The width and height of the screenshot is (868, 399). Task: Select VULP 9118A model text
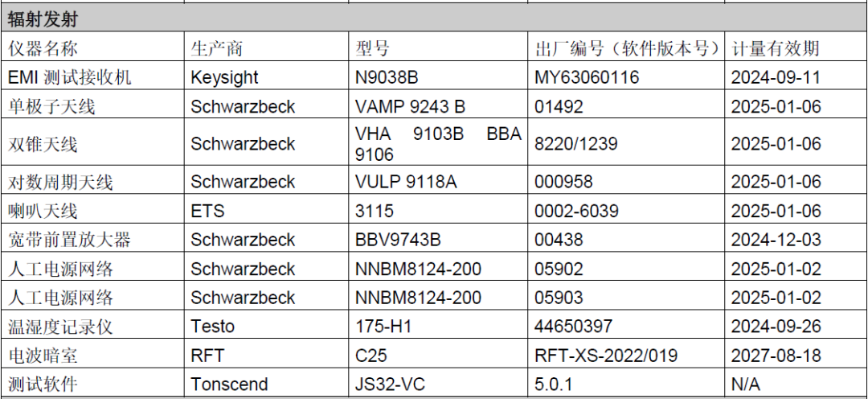(x=406, y=182)
